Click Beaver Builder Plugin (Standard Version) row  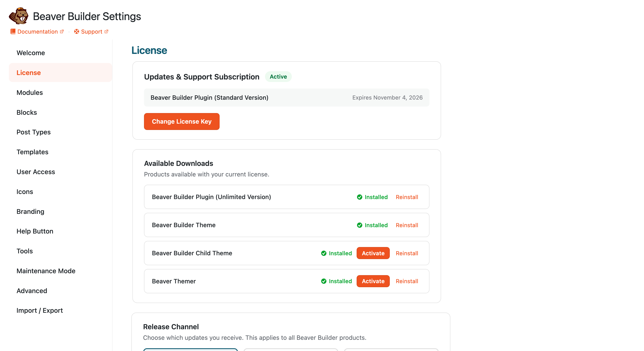[287, 98]
